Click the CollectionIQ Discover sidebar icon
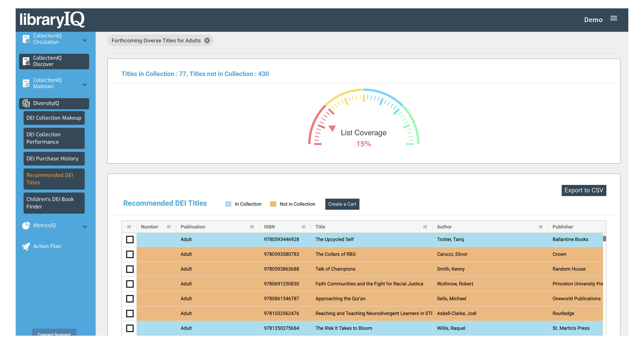The height and width of the screenshot is (344, 644). 26,61
